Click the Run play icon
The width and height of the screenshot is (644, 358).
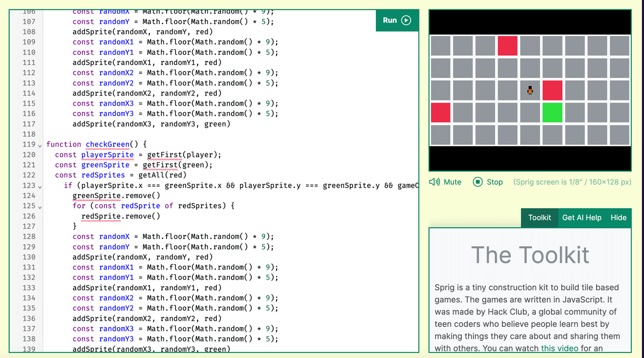pyautogui.click(x=406, y=21)
